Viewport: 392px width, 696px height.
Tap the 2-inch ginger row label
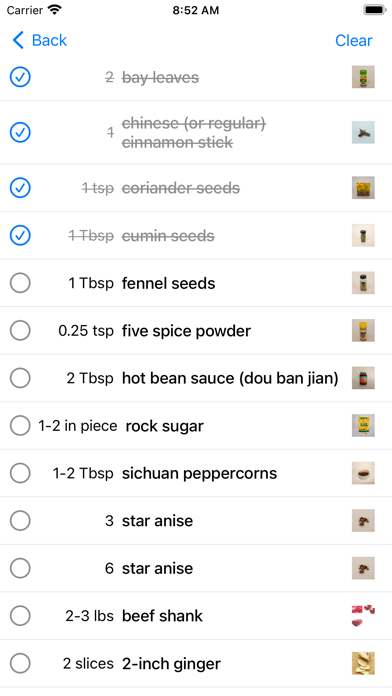171,664
